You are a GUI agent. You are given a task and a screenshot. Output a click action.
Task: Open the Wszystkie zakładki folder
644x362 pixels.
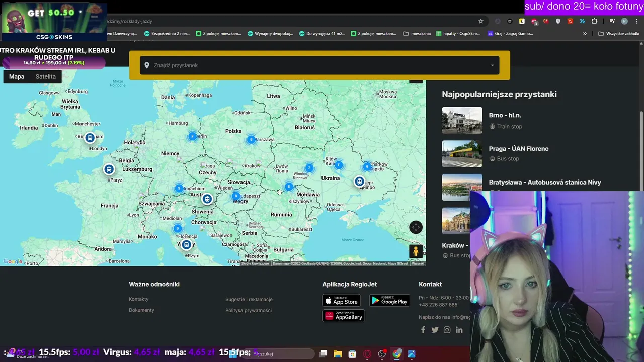[618, 34]
